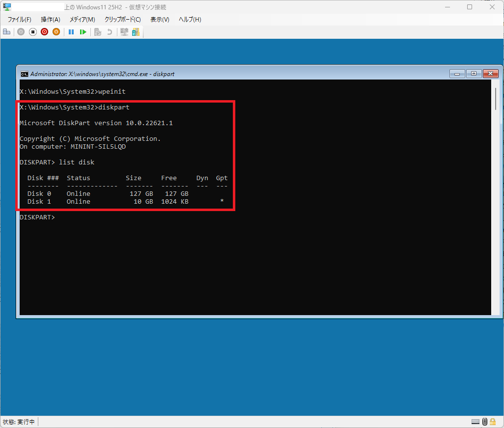The width and height of the screenshot is (504, 428).
Task: Create a checkpoint using the toolbar icon
Action: tap(98, 32)
